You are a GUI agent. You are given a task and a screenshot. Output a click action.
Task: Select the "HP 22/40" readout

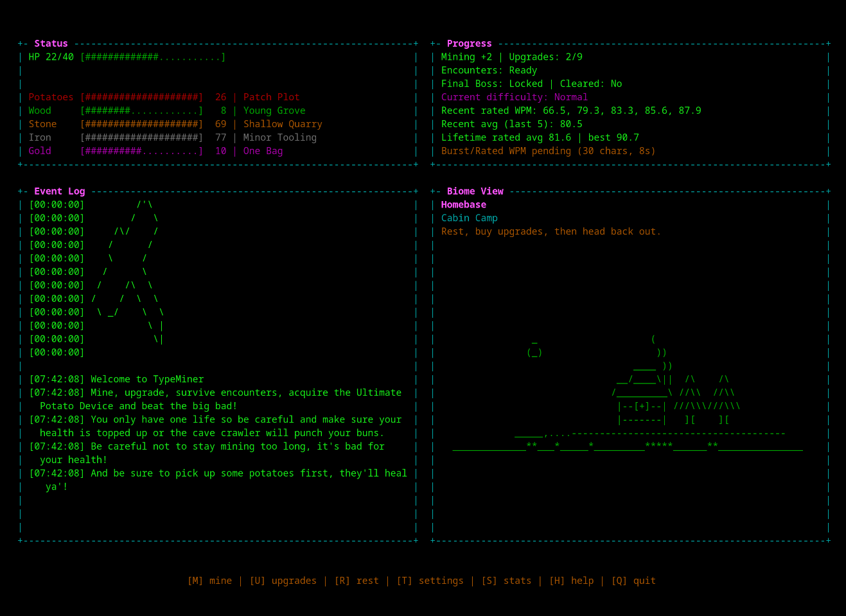pos(51,57)
